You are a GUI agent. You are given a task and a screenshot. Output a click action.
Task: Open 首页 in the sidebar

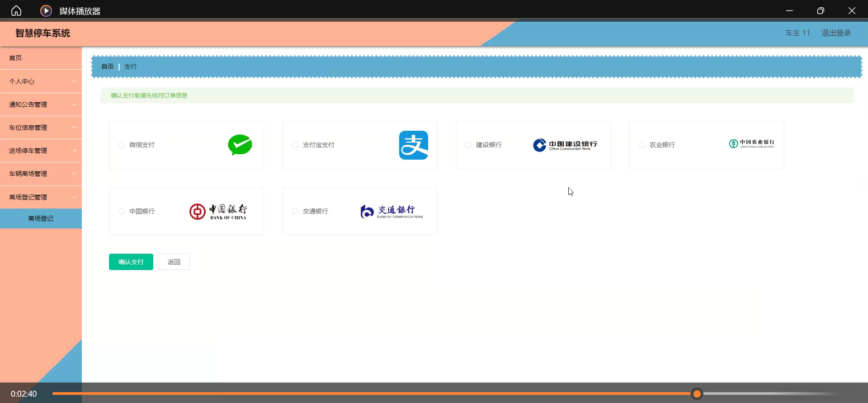(x=41, y=58)
